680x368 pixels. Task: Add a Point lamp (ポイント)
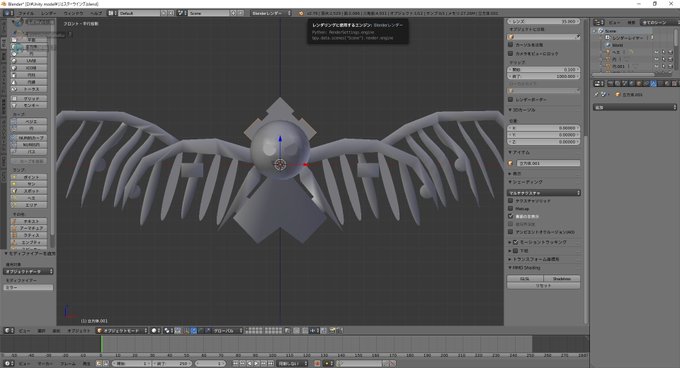[x=29, y=177]
